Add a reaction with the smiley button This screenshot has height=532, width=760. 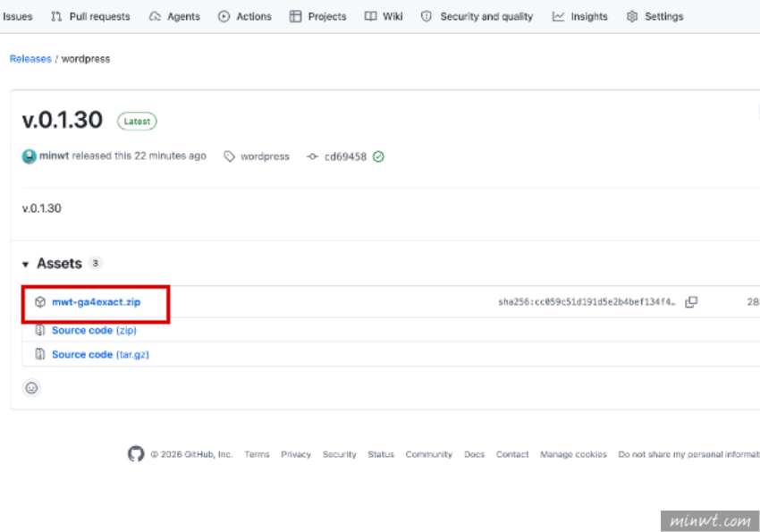[x=31, y=388]
